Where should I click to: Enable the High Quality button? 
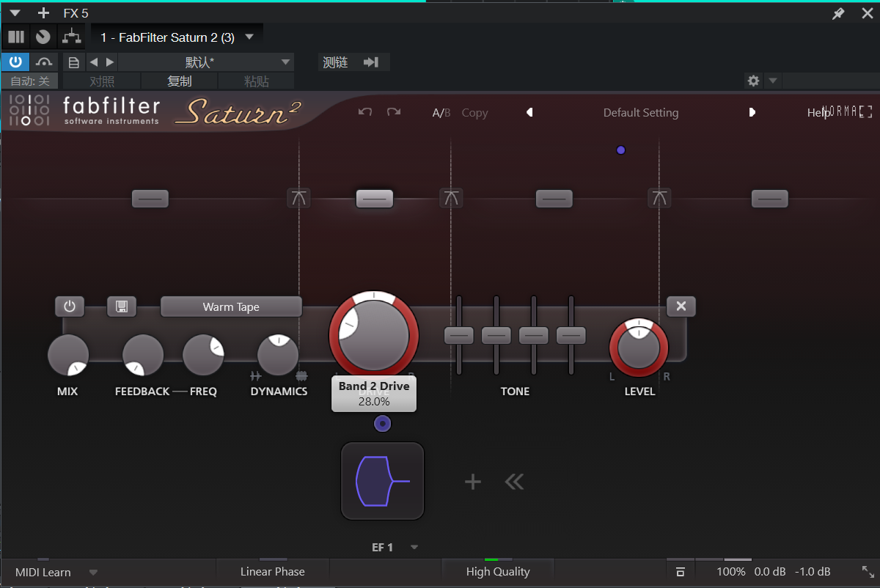coord(497,572)
